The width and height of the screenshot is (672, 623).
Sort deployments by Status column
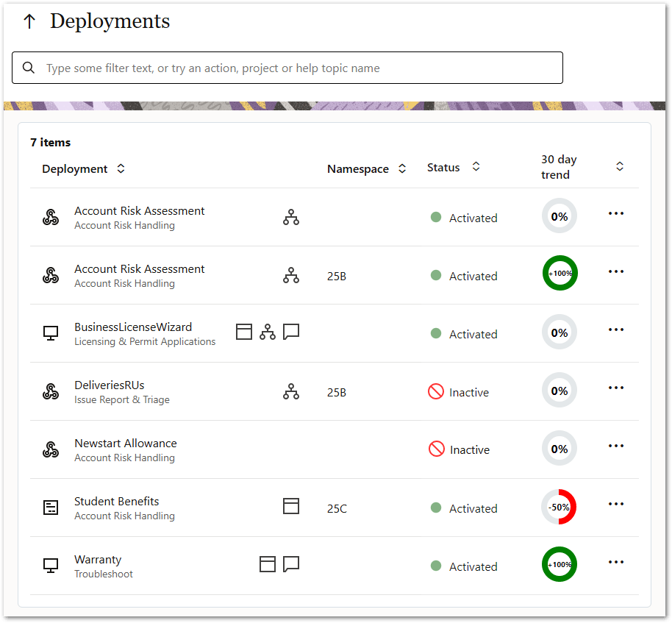tap(476, 166)
